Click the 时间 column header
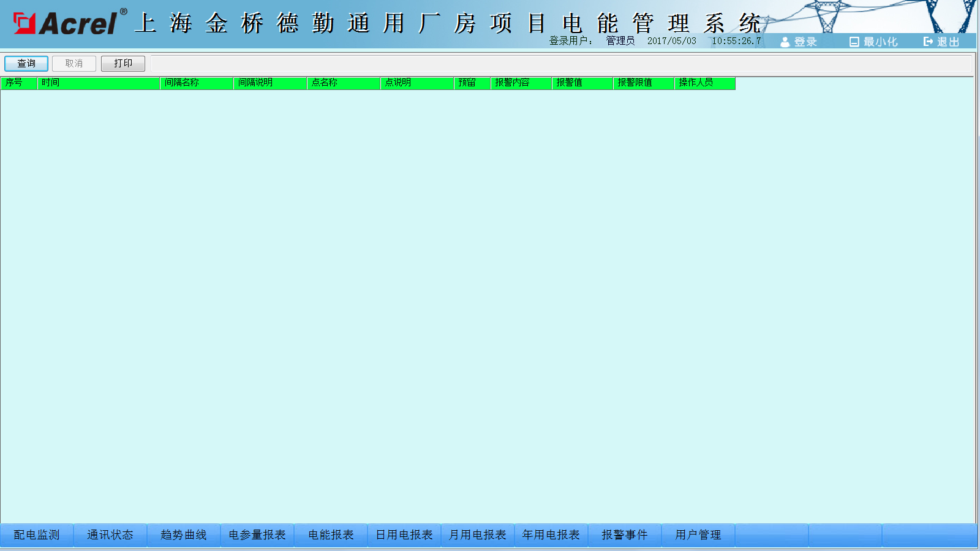 [98, 83]
